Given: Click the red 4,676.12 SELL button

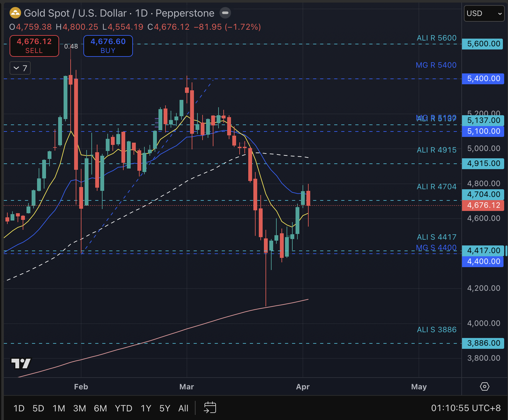Looking at the screenshot, I should (34, 46).
